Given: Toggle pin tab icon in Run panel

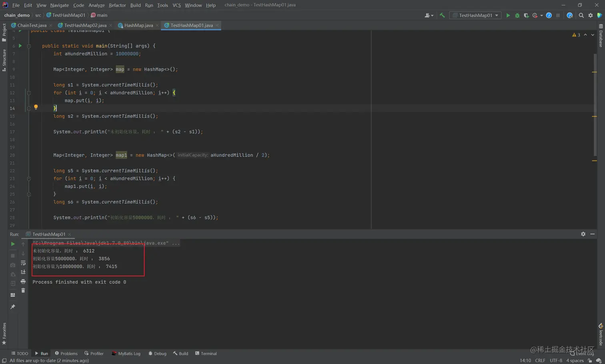Looking at the screenshot, I should point(13,306).
